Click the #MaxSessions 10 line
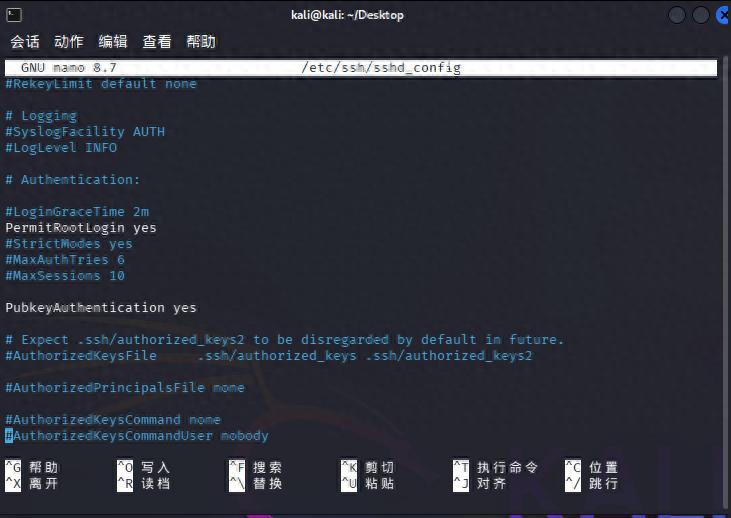 [65, 276]
